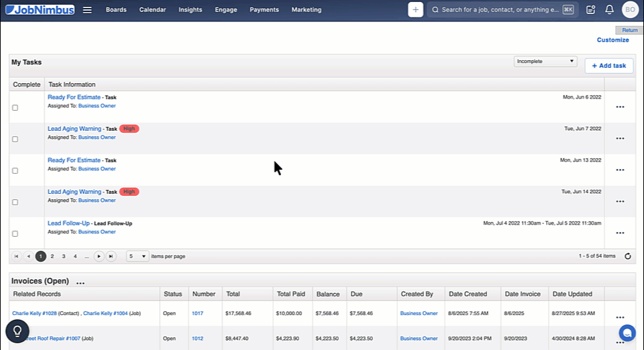
Task: Open the hamburger navigation menu
Action: (87, 10)
